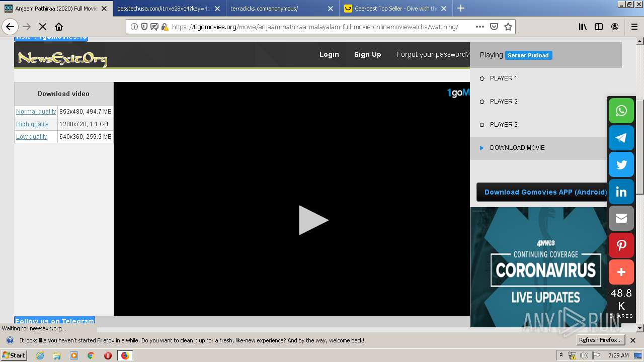Image resolution: width=644 pixels, height=362 pixels.
Task: Show hidden system tray icons
Action: pyautogui.click(x=561, y=355)
